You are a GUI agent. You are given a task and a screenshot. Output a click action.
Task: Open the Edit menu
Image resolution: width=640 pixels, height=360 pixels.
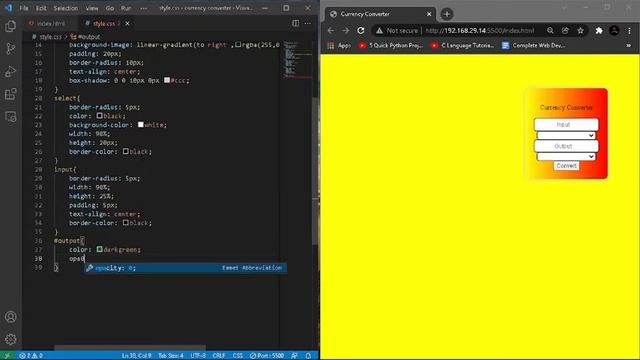pos(41,8)
